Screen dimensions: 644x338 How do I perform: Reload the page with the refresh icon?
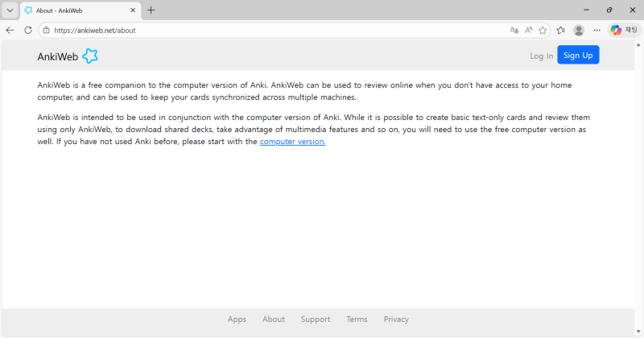tap(28, 30)
